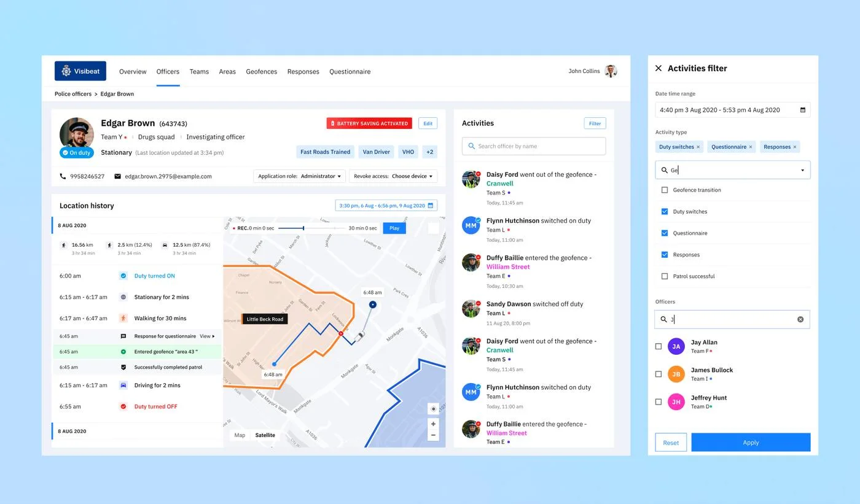Click the questionnaire response message icon
The image size is (860, 504).
(x=123, y=336)
